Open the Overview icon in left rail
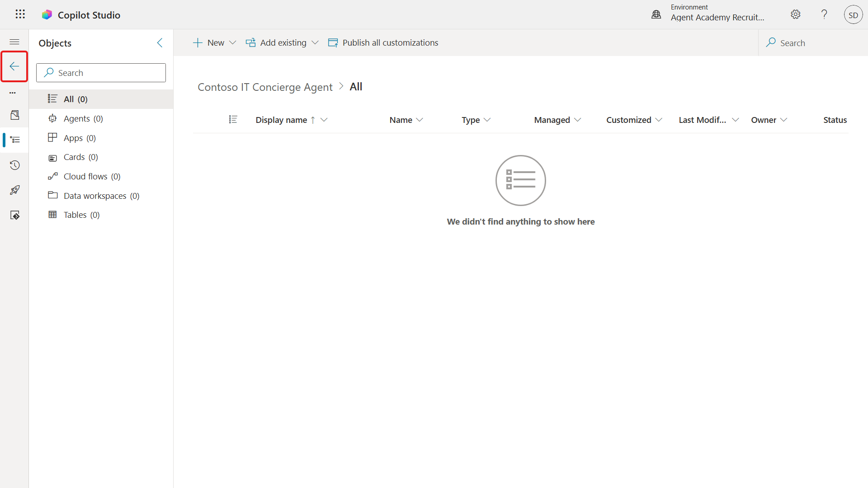The height and width of the screenshot is (488, 868). point(15,115)
